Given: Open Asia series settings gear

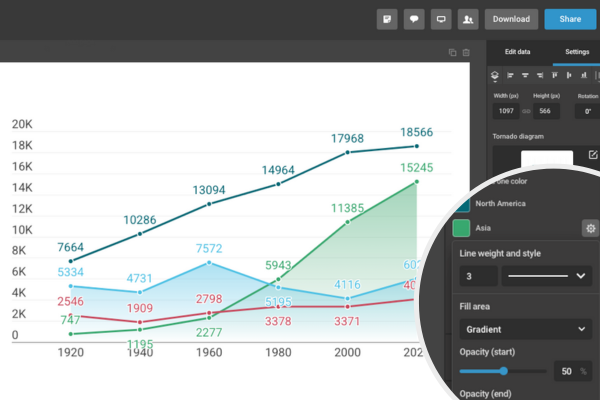Looking at the screenshot, I should coord(590,229).
